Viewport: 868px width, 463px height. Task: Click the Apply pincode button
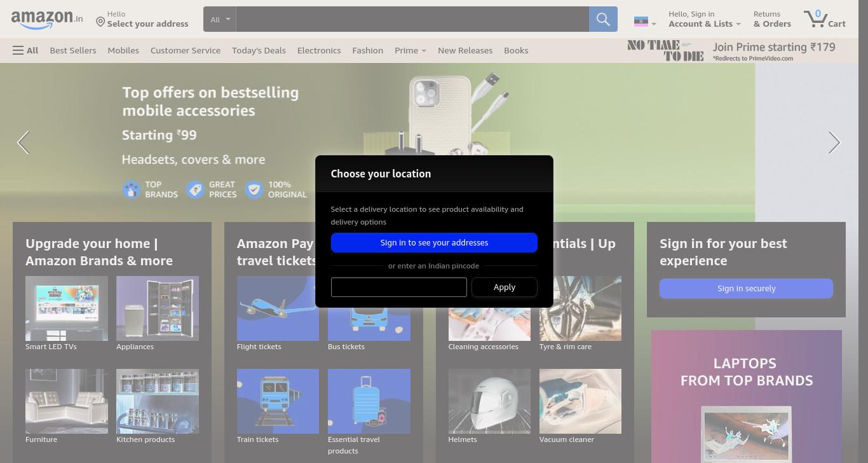tap(505, 287)
